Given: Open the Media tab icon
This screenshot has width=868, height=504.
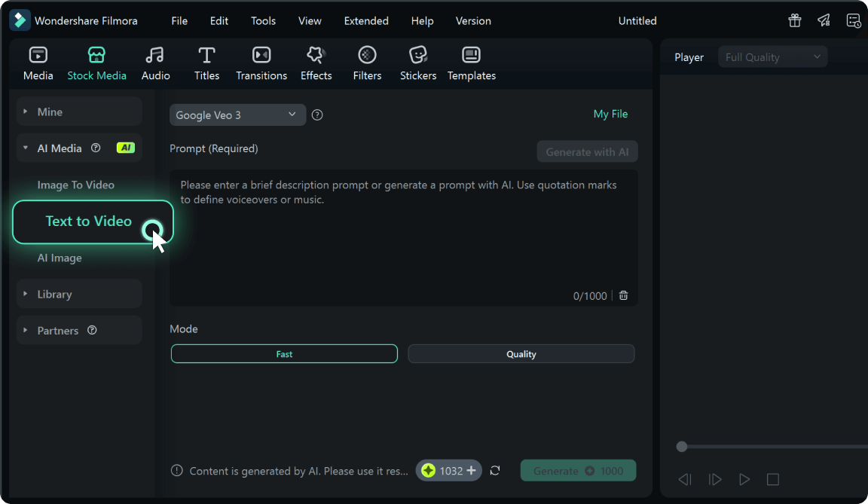Looking at the screenshot, I should click(38, 55).
